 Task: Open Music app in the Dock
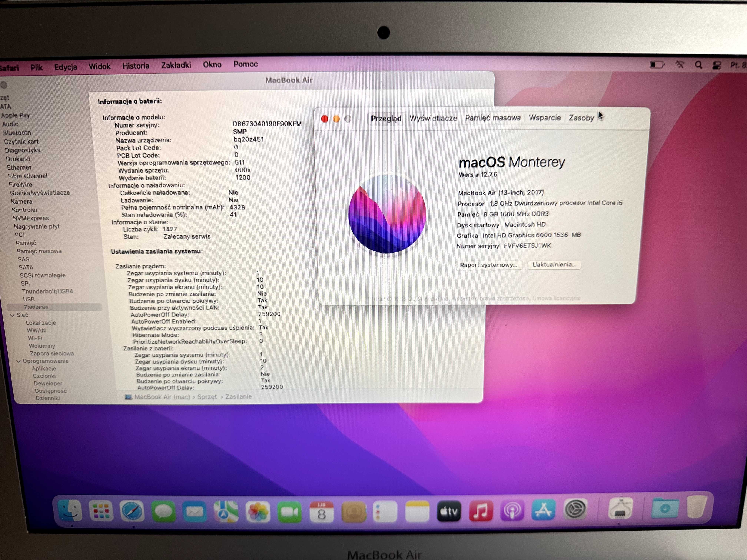tap(481, 511)
